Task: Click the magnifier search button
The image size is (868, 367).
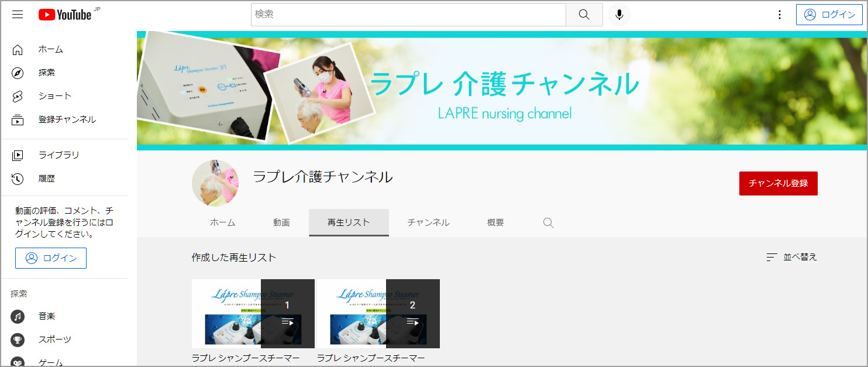Action: point(584,15)
